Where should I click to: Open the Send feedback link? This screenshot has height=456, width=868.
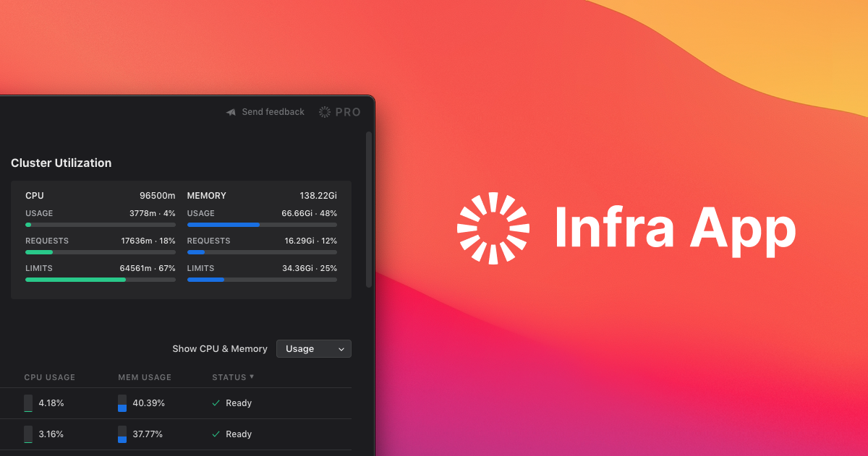click(x=273, y=112)
